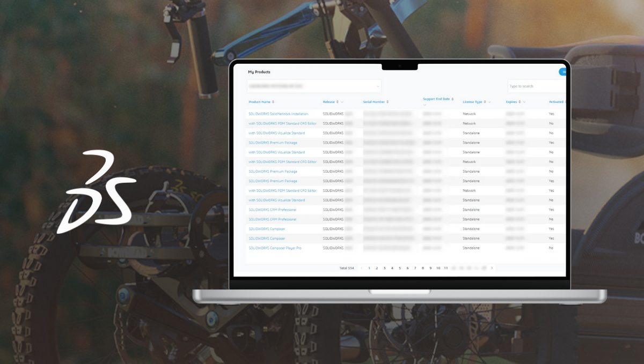Go to the previous page arrow
The image size is (644, 364).
[x=362, y=268]
